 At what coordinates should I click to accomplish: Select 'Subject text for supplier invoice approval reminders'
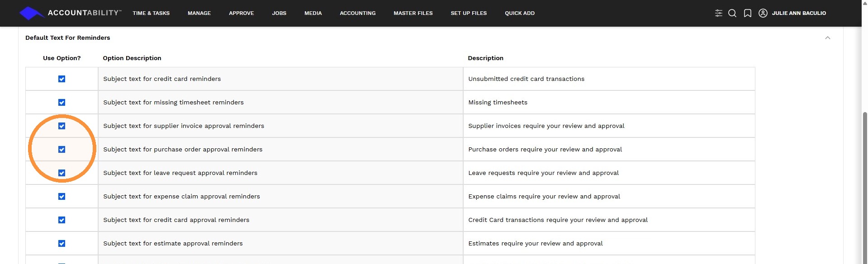[184, 126]
